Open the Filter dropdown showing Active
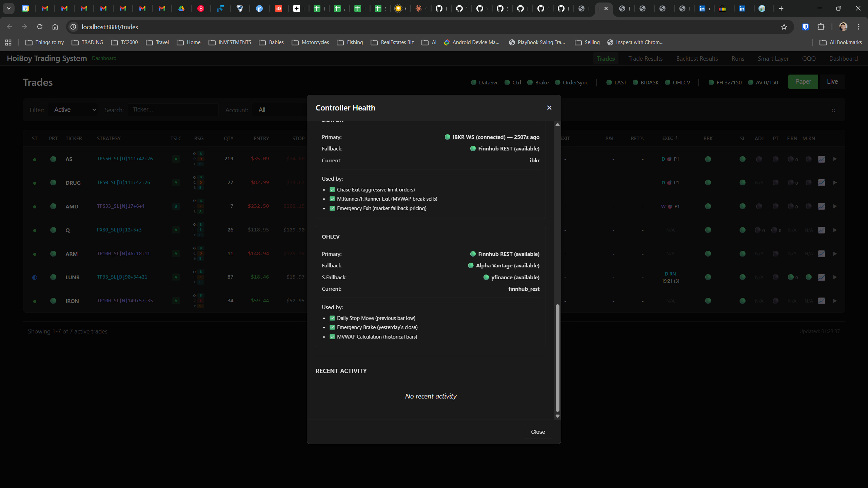Viewport: 868px width, 488px height. (73, 110)
